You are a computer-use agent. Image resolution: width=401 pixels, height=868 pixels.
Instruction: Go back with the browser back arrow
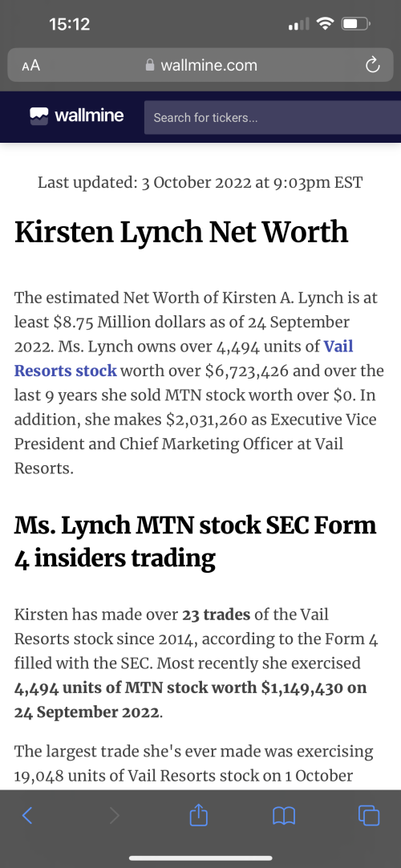pyautogui.click(x=27, y=815)
